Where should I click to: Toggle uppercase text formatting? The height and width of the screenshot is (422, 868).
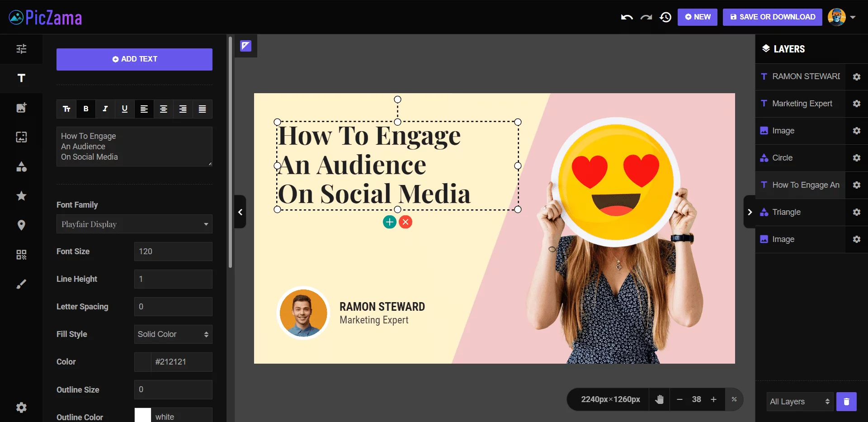coord(66,109)
